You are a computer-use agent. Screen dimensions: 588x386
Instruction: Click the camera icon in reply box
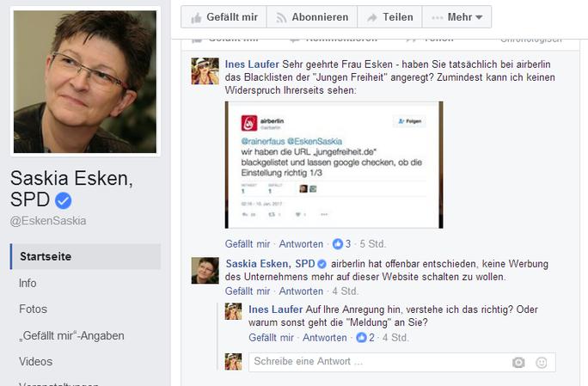pos(518,363)
